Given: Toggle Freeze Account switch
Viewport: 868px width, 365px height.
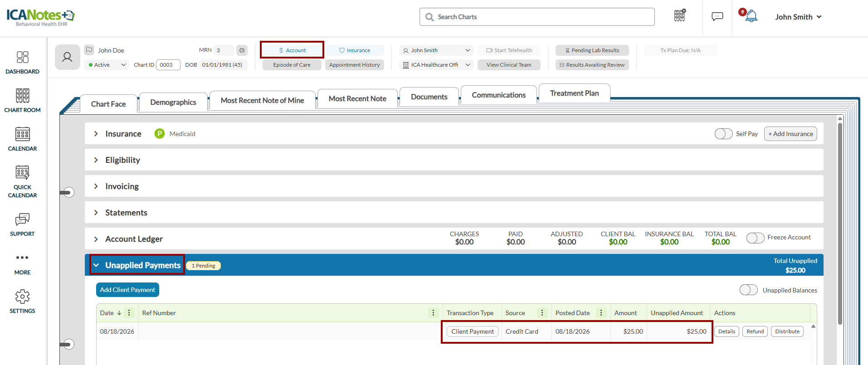Looking at the screenshot, I should [x=756, y=238].
